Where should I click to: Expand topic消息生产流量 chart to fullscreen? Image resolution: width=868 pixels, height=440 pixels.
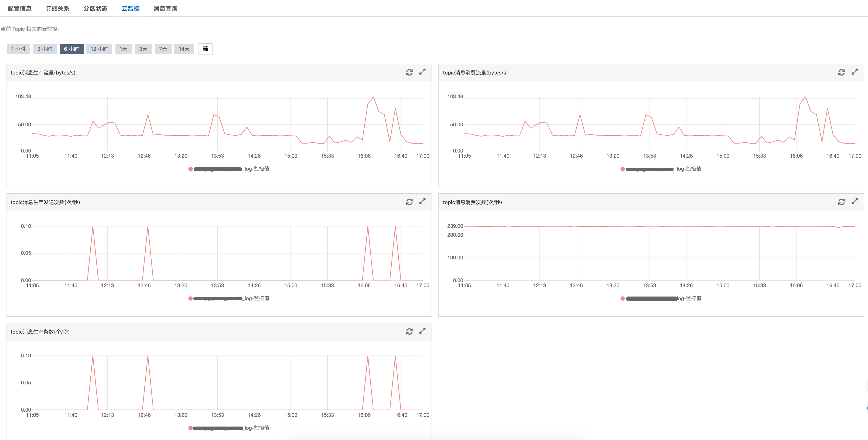coord(422,72)
